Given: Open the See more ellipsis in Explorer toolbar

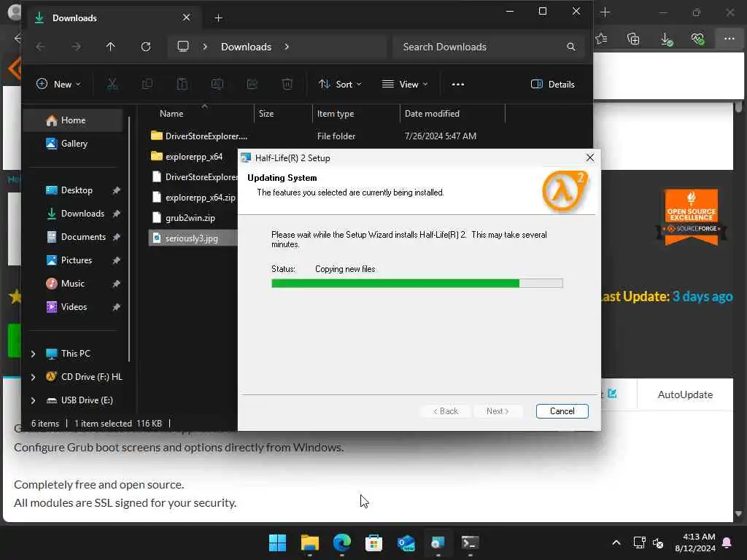Looking at the screenshot, I should click(458, 85).
